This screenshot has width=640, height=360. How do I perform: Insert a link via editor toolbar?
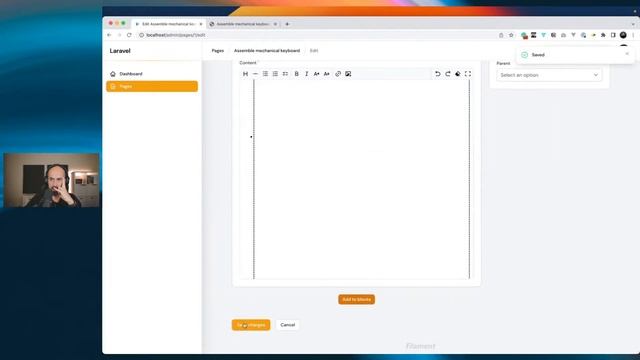338,74
